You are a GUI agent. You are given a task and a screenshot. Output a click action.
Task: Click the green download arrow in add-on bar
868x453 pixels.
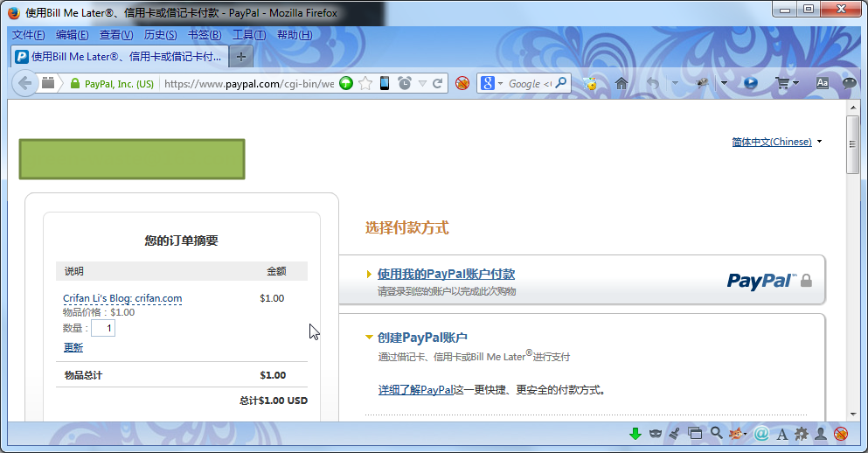pyautogui.click(x=635, y=434)
